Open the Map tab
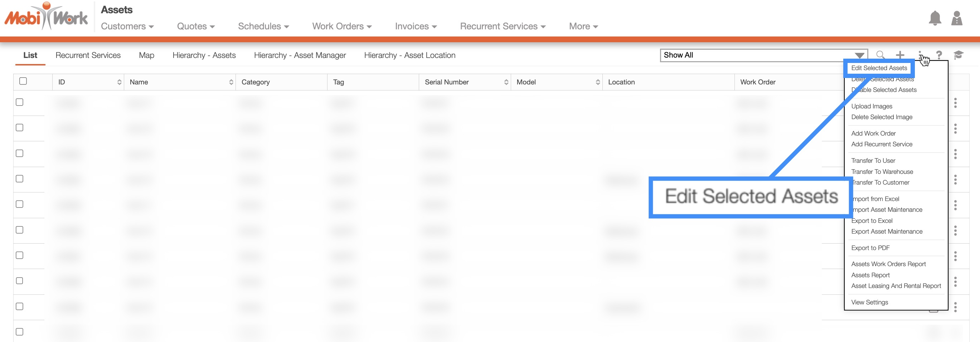Image resolution: width=980 pixels, height=342 pixels. click(146, 55)
